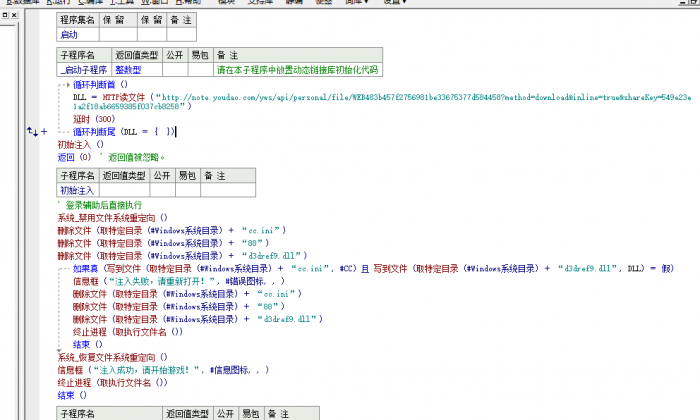Click the comment 登录辅助后直接执行
700x420 pixels.
pyautogui.click(x=100, y=205)
